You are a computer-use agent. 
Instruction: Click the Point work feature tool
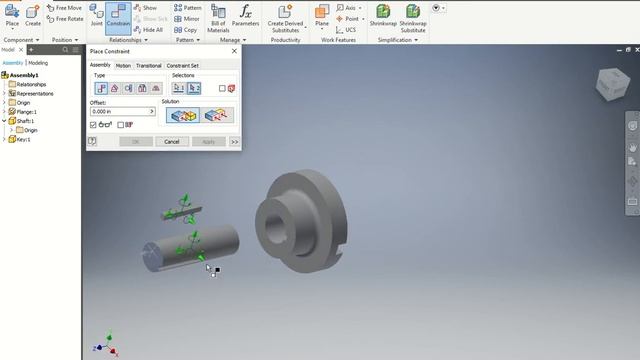(x=347, y=19)
